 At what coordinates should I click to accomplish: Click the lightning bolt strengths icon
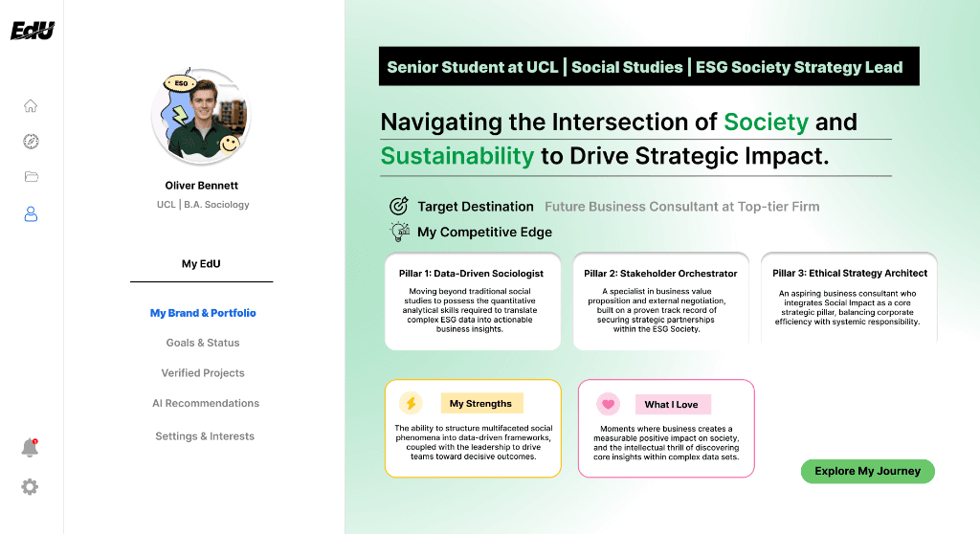coord(412,404)
